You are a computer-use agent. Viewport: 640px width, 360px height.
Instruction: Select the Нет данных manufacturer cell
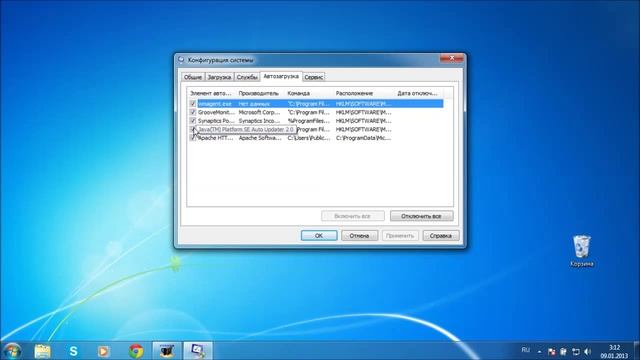coord(254,104)
